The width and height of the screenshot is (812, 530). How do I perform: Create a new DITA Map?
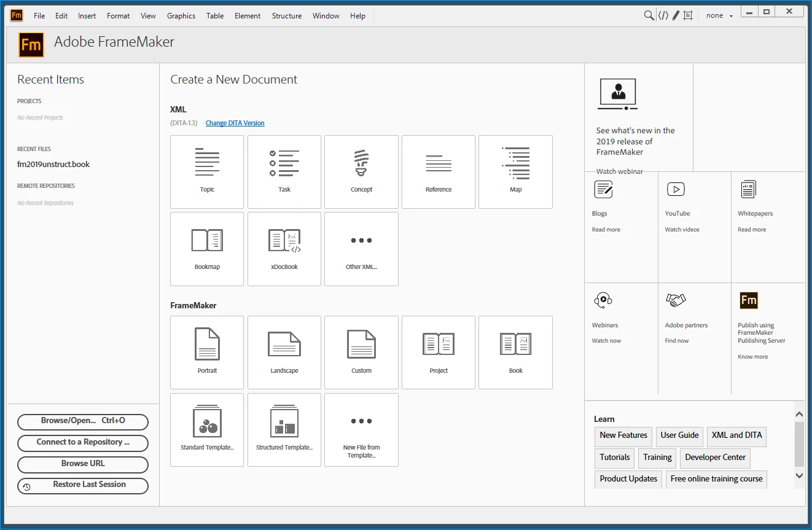515,172
